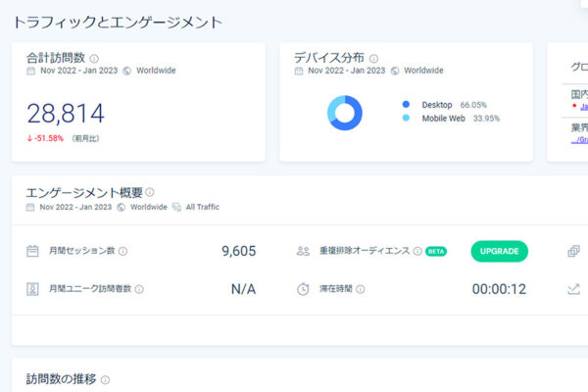The image size is (588, 392).
Task: Click the All Traffic filter label
Action: click(203, 207)
